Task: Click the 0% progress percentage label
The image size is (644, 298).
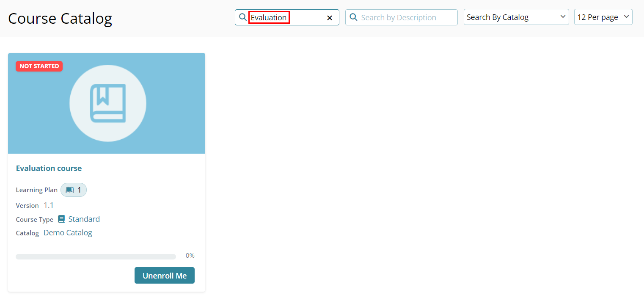Action: point(190,256)
